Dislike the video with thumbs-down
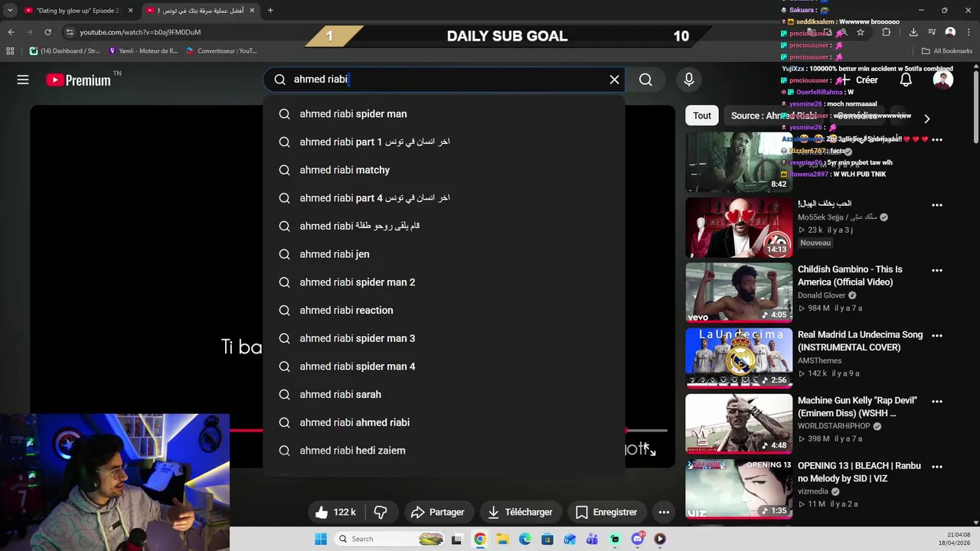980x551 pixels. (x=381, y=512)
